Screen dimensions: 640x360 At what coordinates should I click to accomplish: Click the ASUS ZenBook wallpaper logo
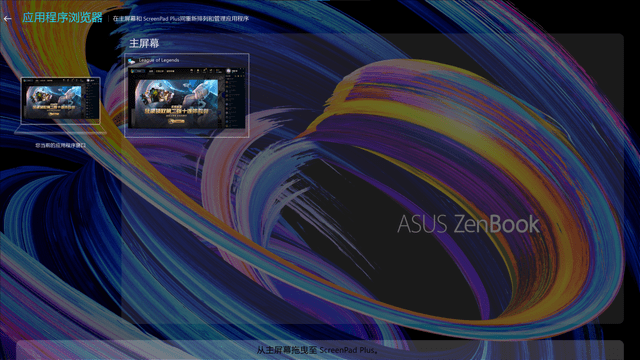point(469,224)
